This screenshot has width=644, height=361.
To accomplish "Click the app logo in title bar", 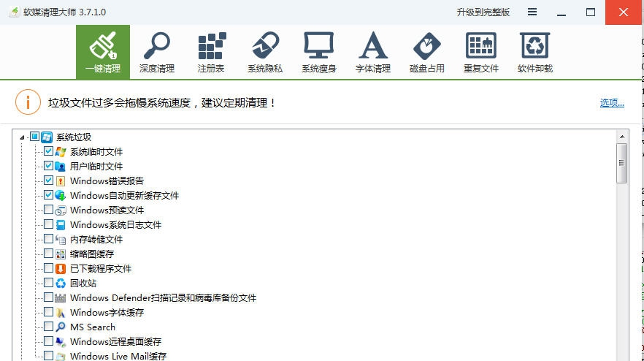I will pyautogui.click(x=15, y=12).
